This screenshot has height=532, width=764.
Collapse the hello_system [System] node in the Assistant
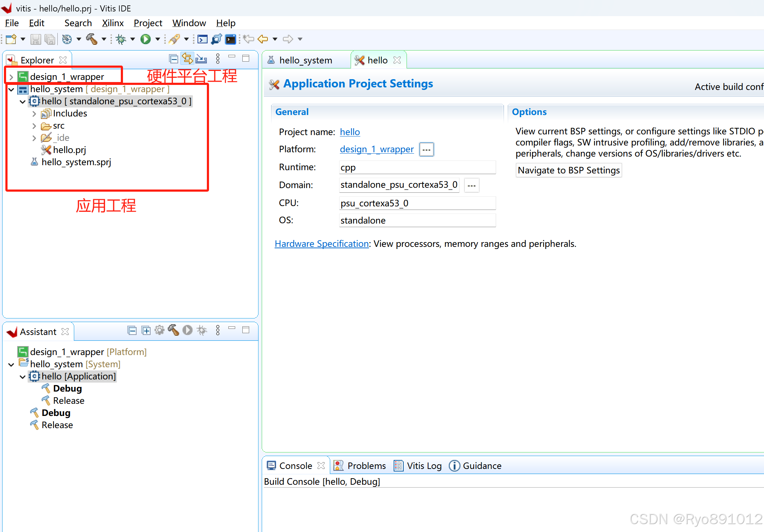pyautogui.click(x=11, y=364)
